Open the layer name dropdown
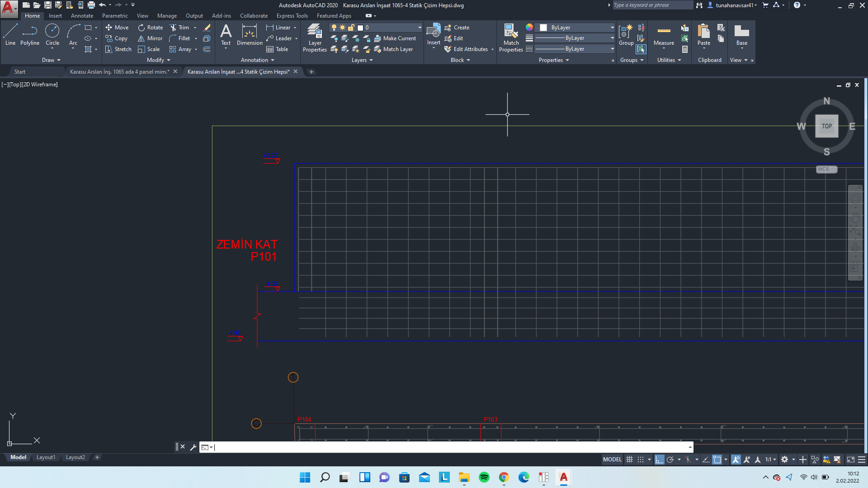The image size is (868, 488). (x=420, y=28)
